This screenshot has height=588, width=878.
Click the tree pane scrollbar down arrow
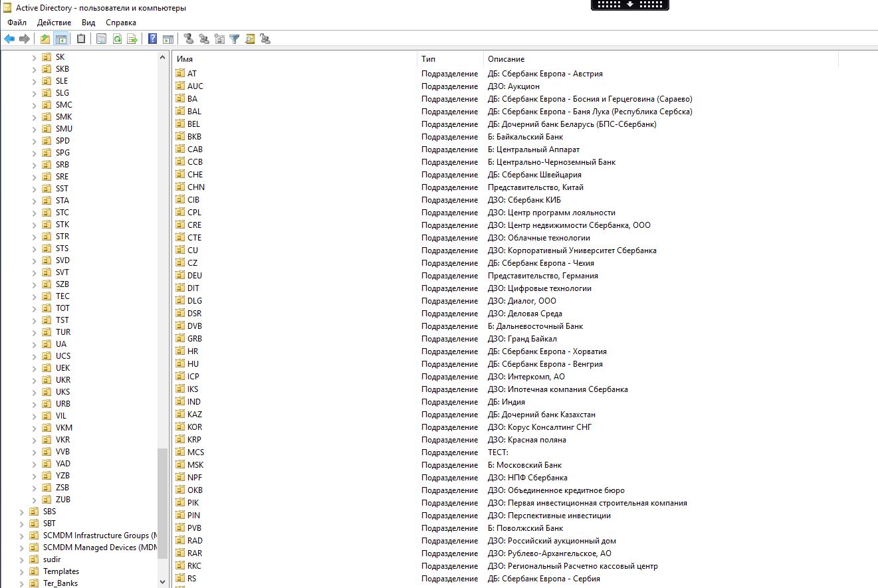163,582
